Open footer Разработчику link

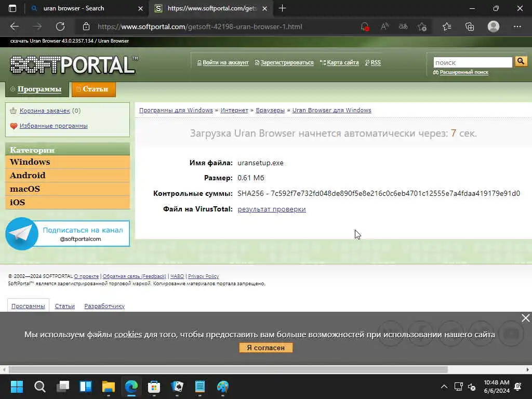[104, 306]
